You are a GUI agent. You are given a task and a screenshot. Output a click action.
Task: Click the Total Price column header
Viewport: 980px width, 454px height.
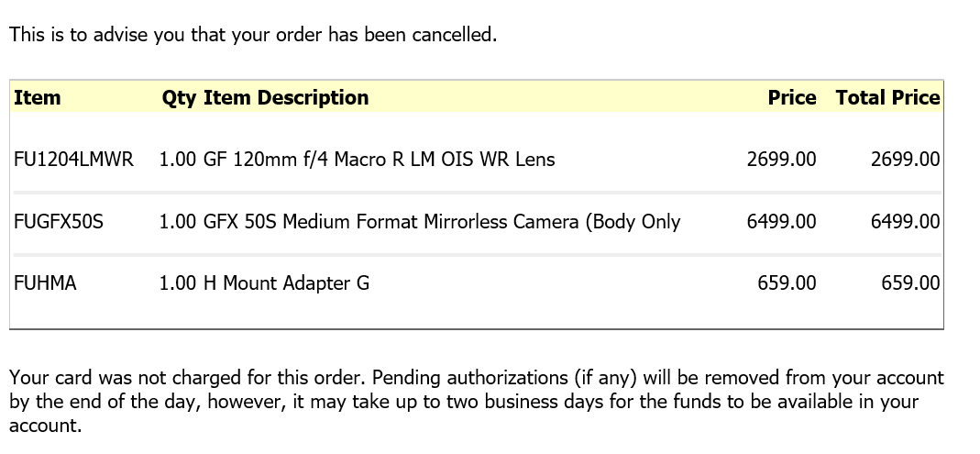(887, 97)
